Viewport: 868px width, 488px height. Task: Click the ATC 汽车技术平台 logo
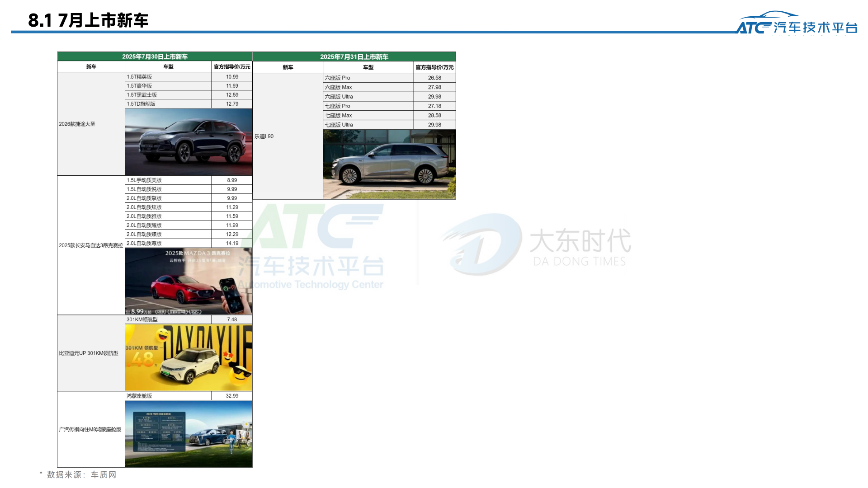point(797,23)
